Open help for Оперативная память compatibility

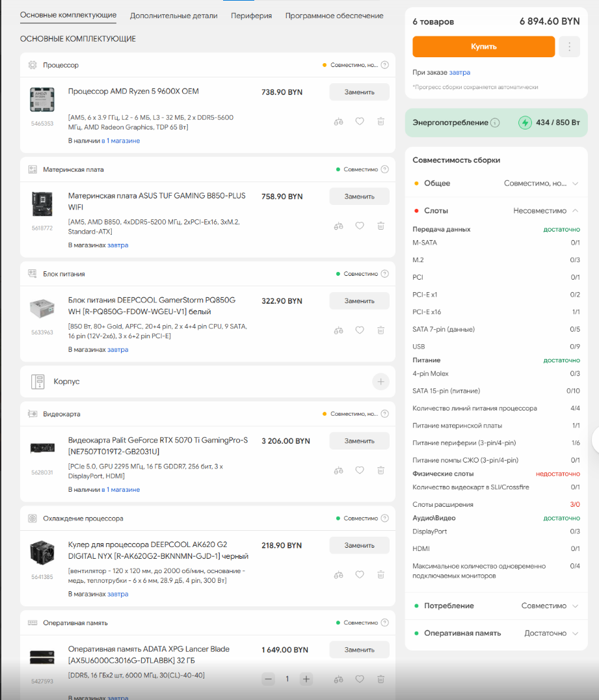click(385, 623)
